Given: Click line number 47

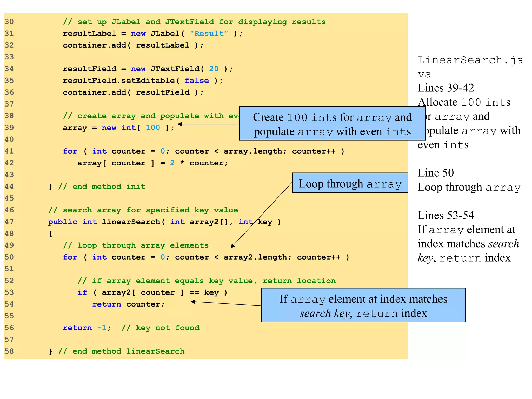Looking at the screenshot, I should (9, 222).
